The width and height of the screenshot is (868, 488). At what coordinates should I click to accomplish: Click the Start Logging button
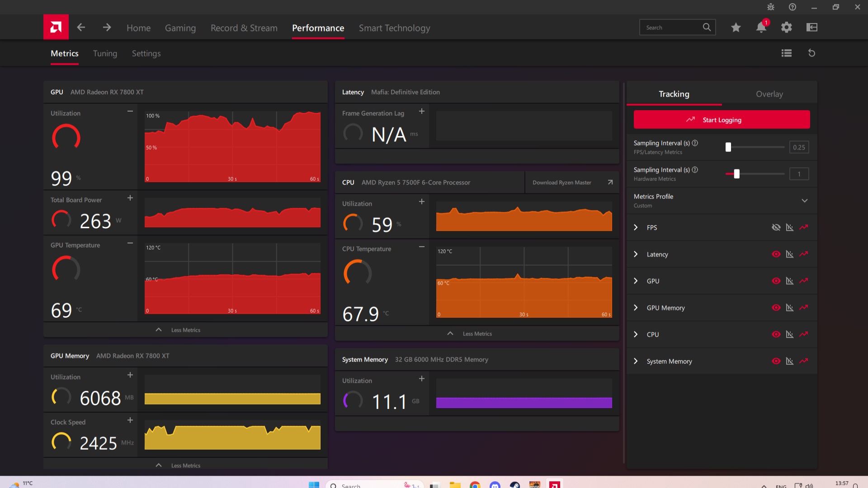pos(722,120)
